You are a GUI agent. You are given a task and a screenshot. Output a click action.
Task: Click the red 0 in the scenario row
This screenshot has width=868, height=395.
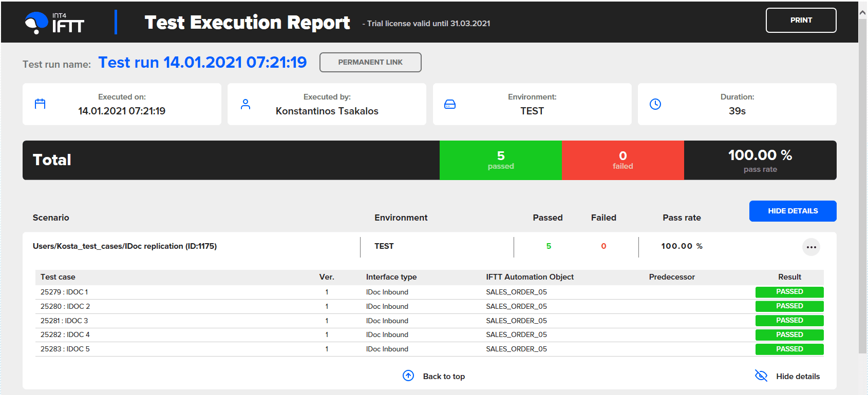coord(603,246)
